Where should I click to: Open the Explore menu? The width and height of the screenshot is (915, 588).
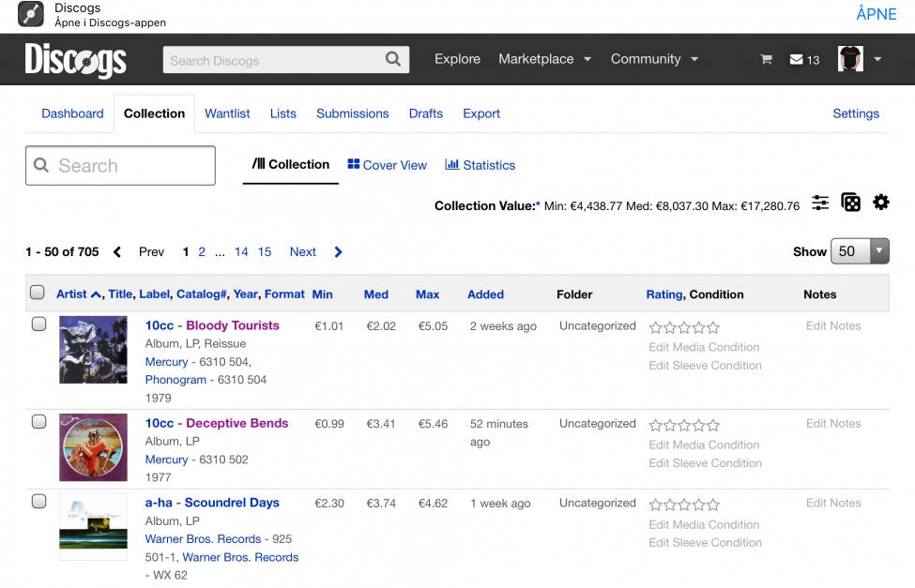(x=458, y=59)
